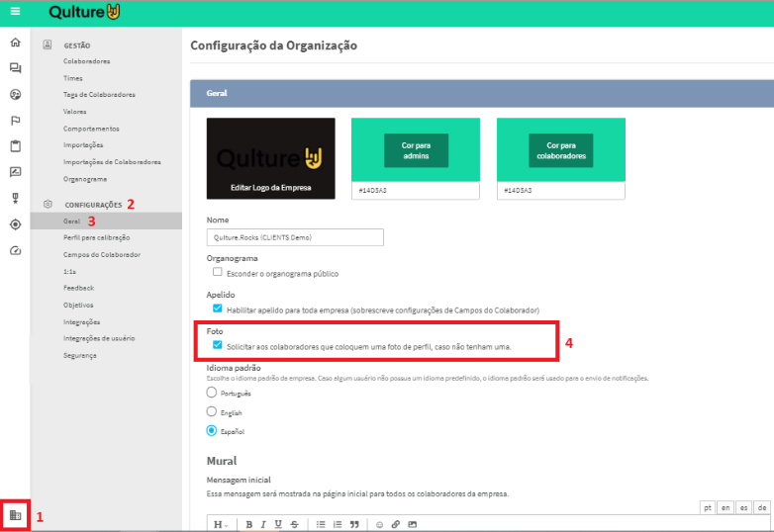The image size is (774, 532).
Task: Open 'Colaboradores' in the Gestão menu
Action: tap(87, 61)
